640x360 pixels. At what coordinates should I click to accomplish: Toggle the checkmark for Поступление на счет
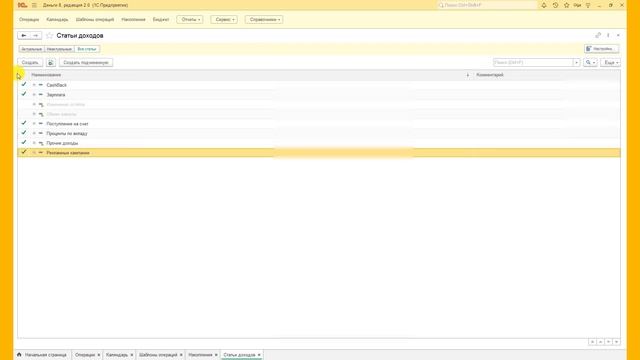coord(24,123)
